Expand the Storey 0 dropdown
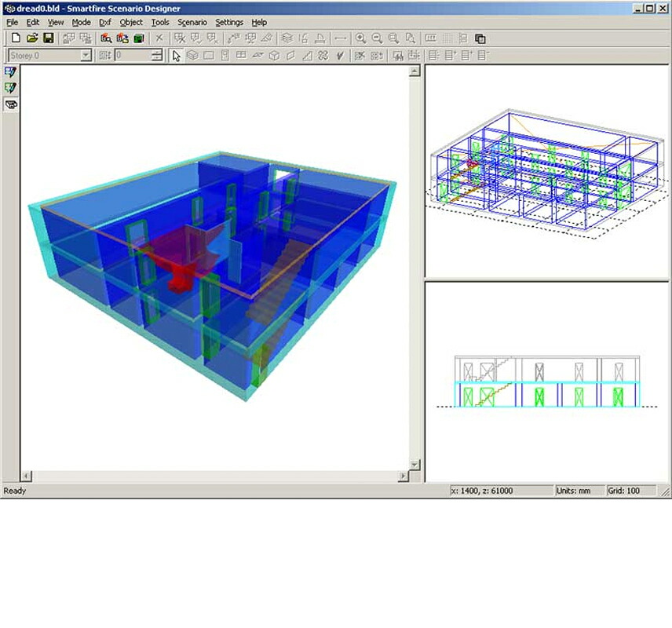This screenshot has width=672, height=628. click(86, 55)
